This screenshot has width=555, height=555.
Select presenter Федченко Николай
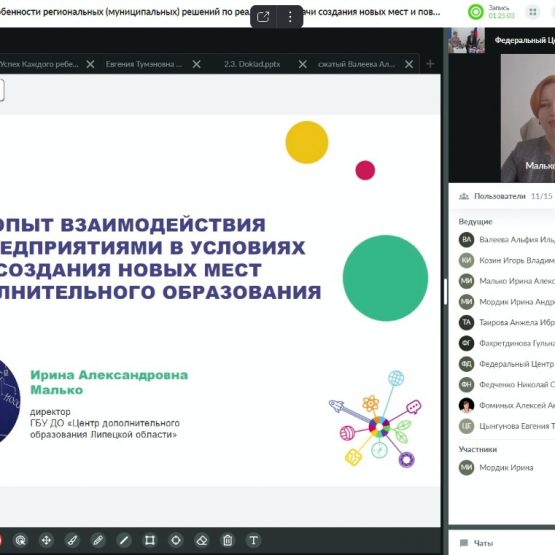point(507,384)
